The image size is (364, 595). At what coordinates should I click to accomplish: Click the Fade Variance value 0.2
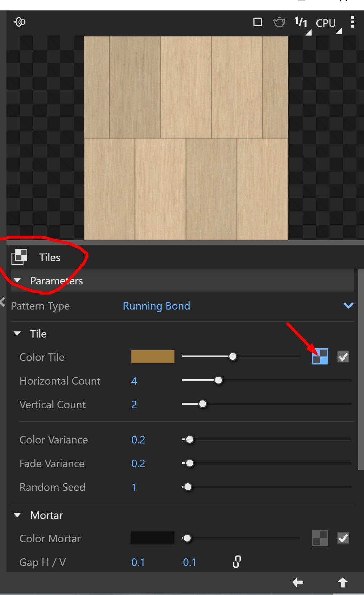pos(138,464)
